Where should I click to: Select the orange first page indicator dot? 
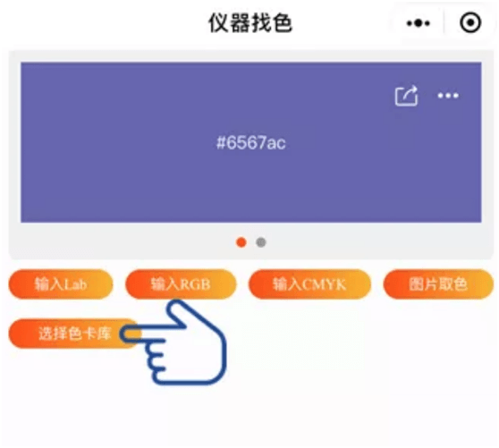(241, 242)
